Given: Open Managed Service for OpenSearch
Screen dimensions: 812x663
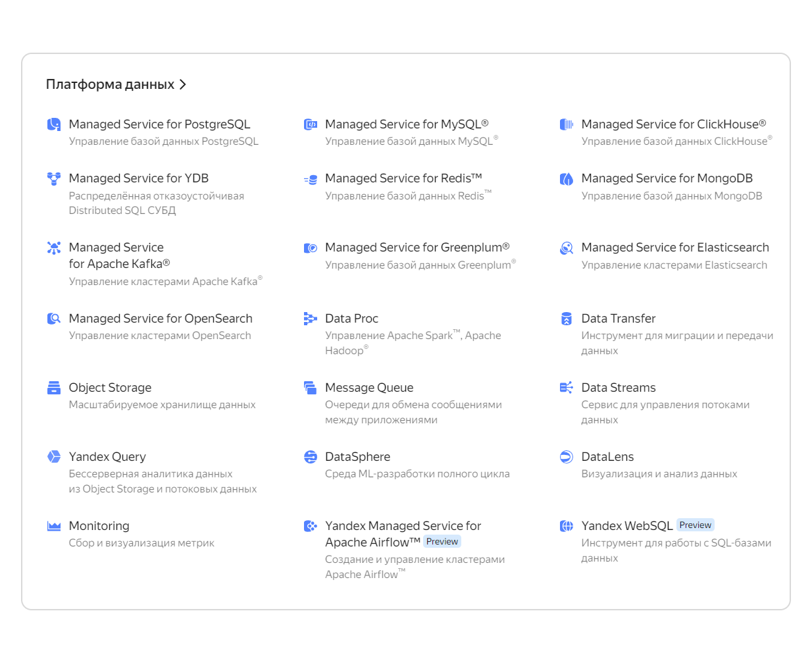Looking at the screenshot, I should pos(161,318).
